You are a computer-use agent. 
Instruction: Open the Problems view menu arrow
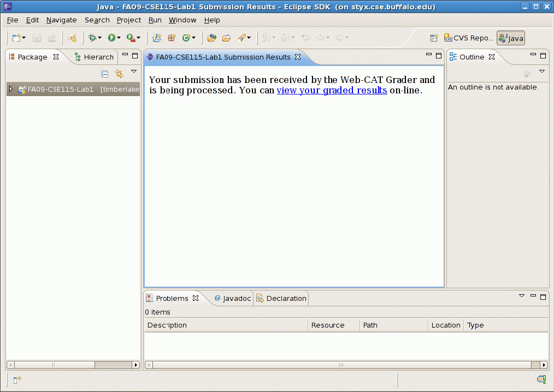pyautogui.click(x=521, y=296)
